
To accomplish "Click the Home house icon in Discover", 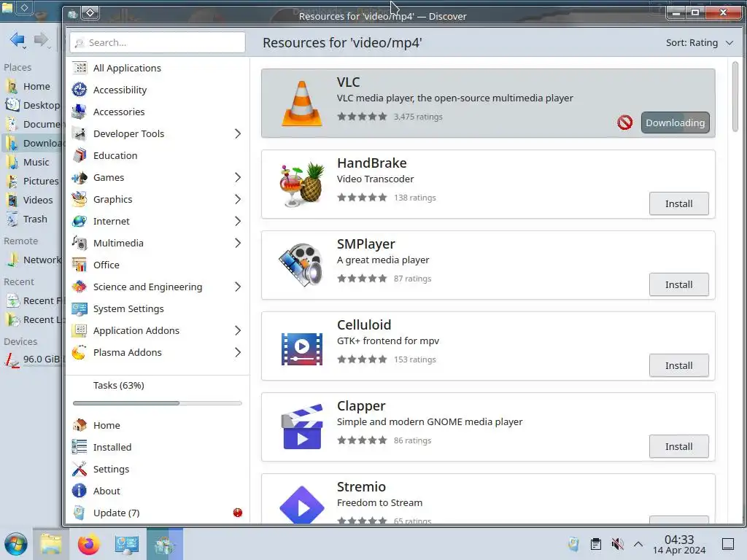I will (x=80, y=425).
